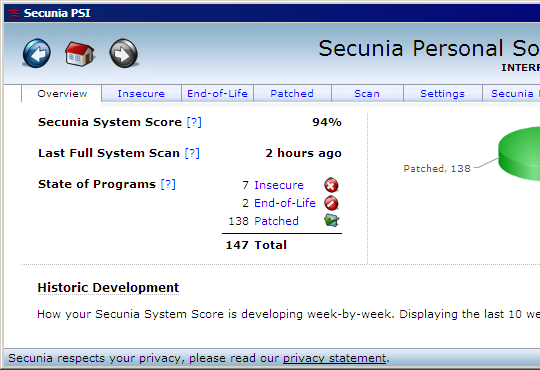
Task: Click the Last Full System Scan label
Action: pos(109,153)
